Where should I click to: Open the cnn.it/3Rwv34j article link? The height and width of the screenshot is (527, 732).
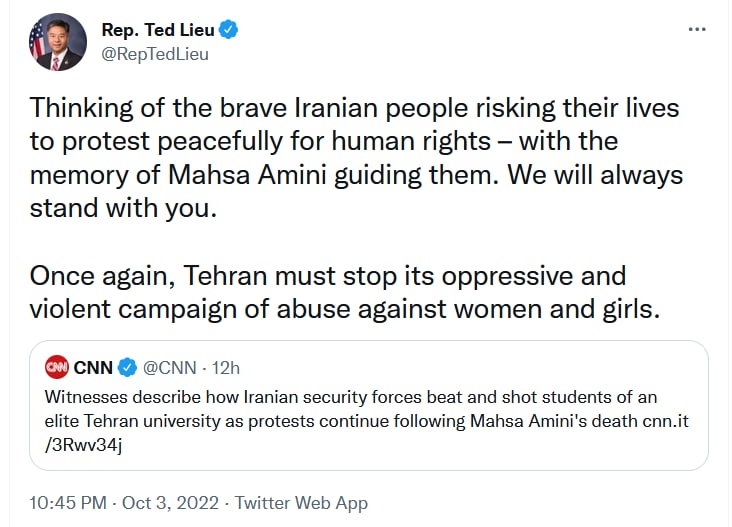click(664, 421)
